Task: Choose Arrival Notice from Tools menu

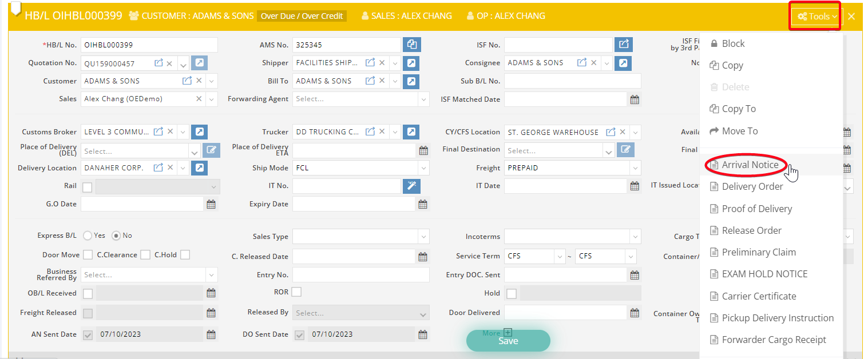Action: pyautogui.click(x=750, y=165)
